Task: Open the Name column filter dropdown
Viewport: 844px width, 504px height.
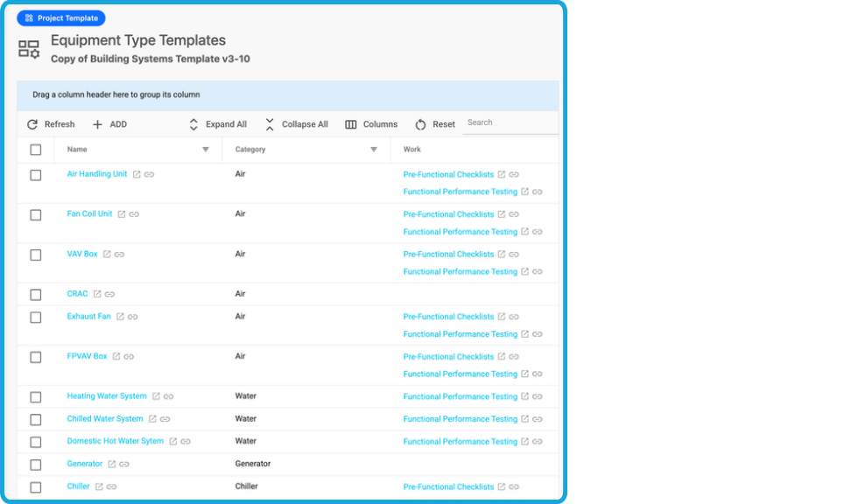Action: pos(206,150)
